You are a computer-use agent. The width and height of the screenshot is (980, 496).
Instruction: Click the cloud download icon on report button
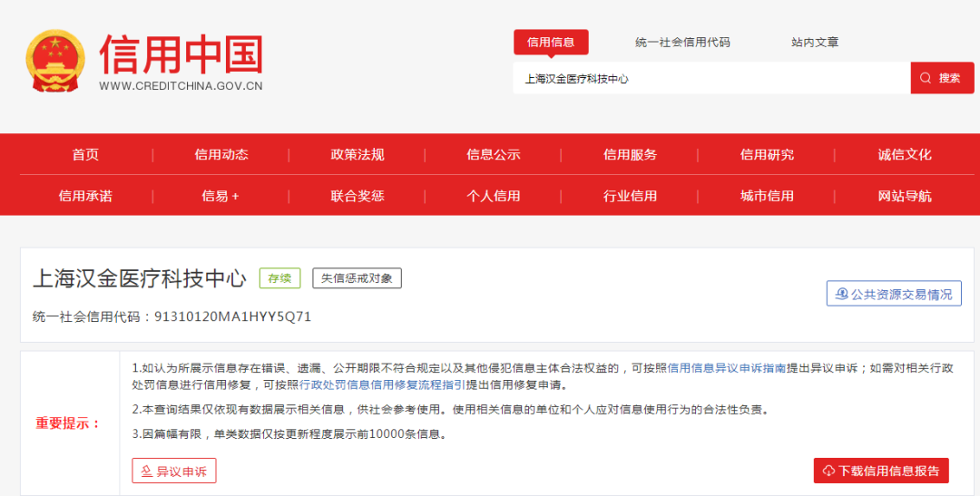pos(828,471)
